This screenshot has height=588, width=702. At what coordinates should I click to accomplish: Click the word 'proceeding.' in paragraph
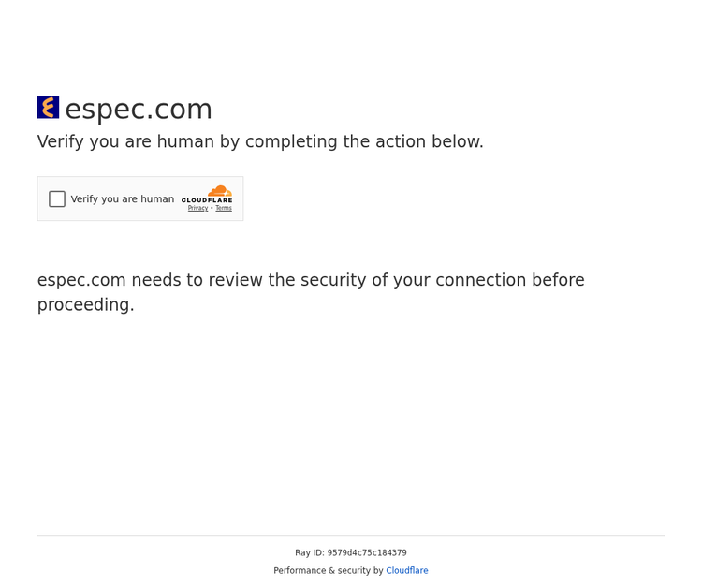[85, 305]
